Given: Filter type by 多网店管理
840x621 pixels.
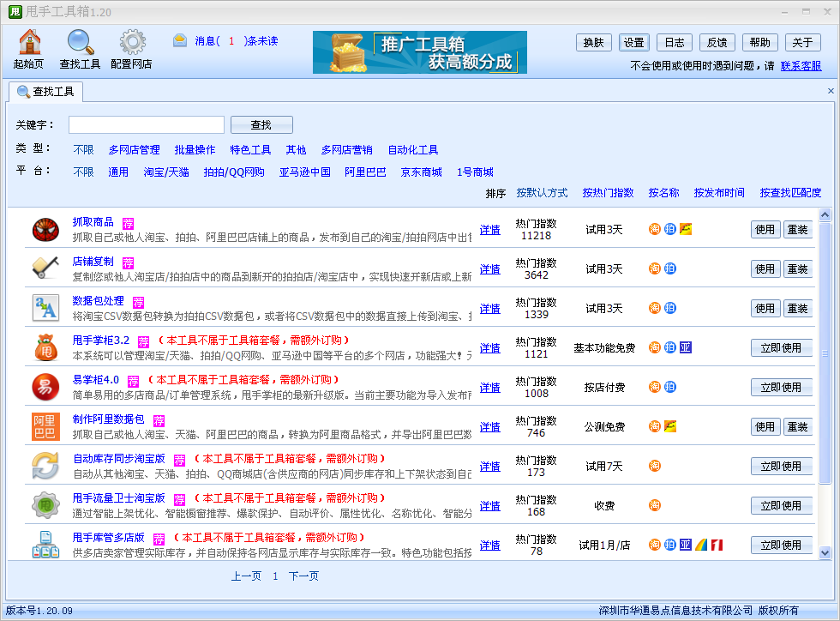Looking at the screenshot, I should (135, 149).
